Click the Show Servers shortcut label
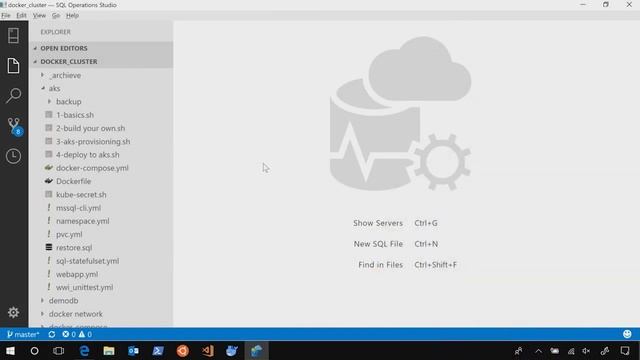The width and height of the screenshot is (640, 360). (378, 223)
